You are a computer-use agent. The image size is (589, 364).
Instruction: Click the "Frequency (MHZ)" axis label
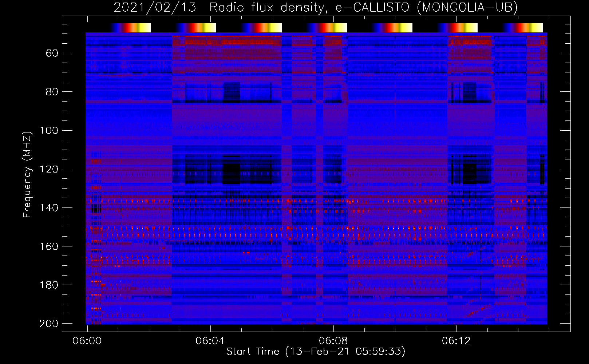coord(27,174)
